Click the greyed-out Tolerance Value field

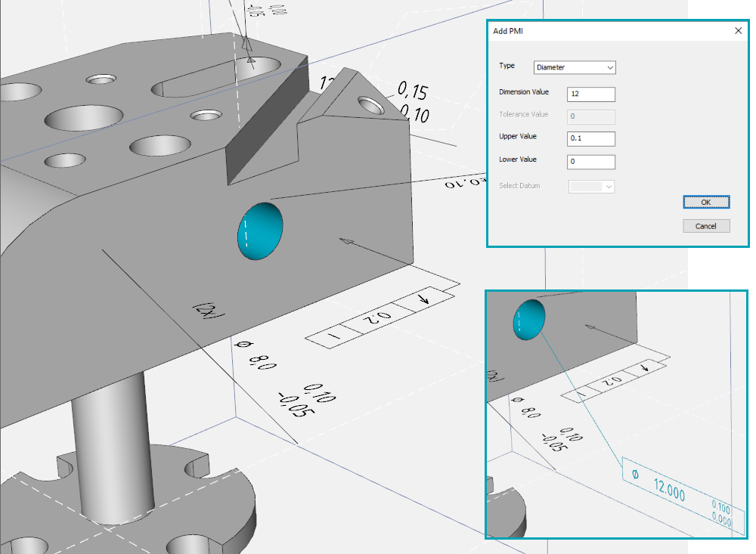coord(590,116)
